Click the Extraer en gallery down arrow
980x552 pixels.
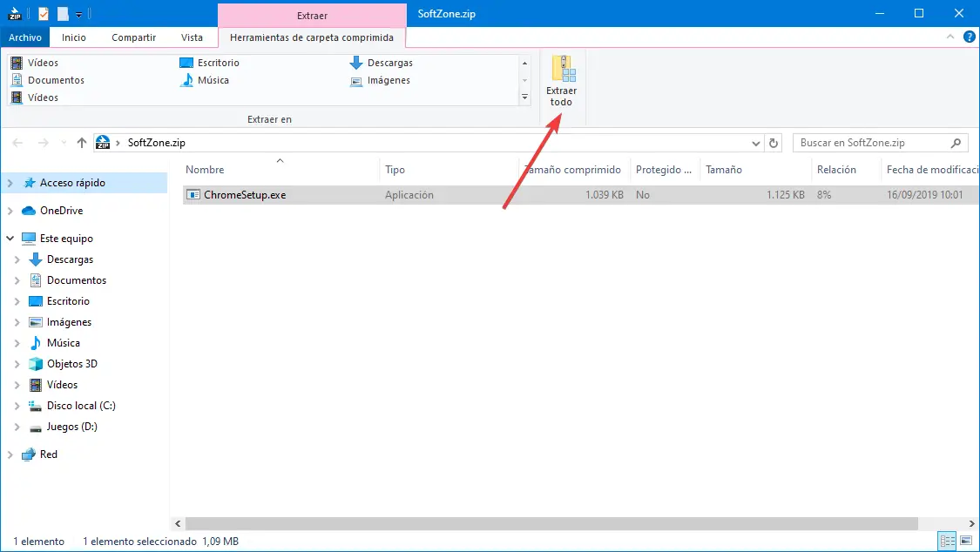pyautogui.click(x=524, y=80)
